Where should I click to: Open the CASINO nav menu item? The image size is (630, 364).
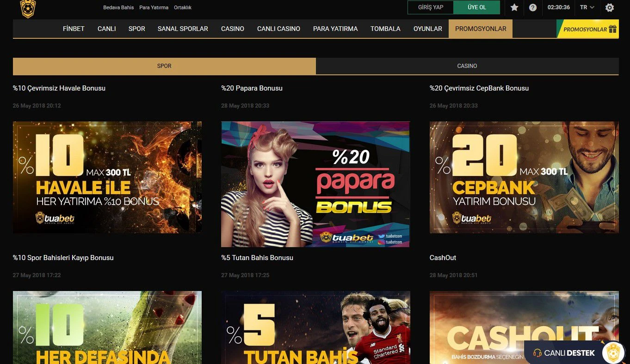pyautogui.click(x=233, y=29)
